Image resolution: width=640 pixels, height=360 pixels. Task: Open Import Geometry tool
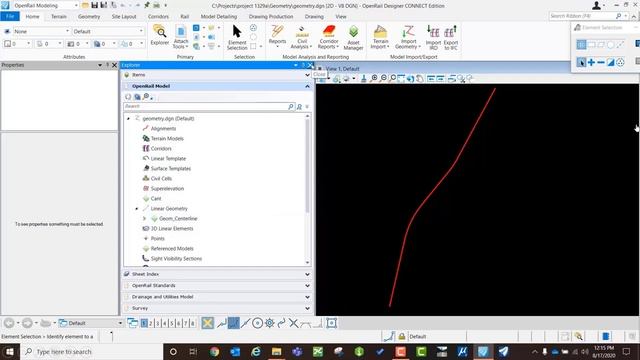coord(408,37)
